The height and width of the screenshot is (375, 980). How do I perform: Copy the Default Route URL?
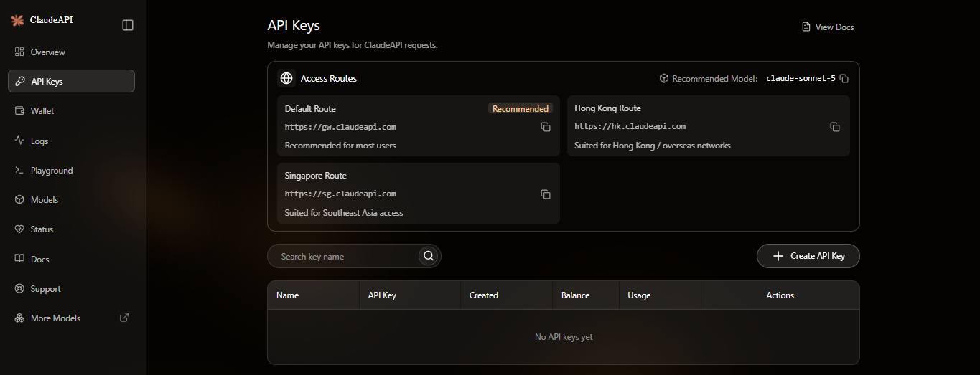546,127
